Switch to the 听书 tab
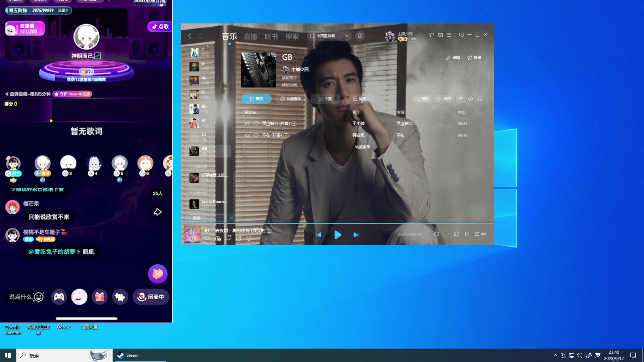Image resolution: width=644 pixels, height=362 pixels. click(271, 36)
